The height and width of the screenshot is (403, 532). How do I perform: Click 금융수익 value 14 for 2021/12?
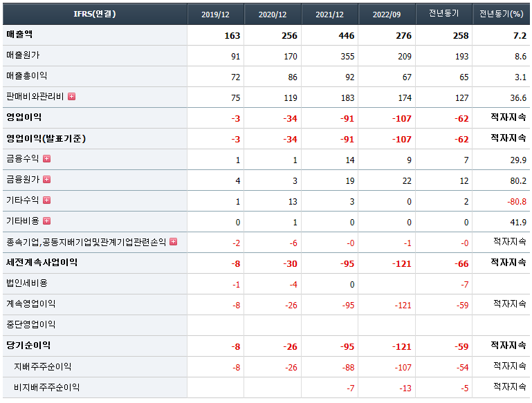click(350, 160)
